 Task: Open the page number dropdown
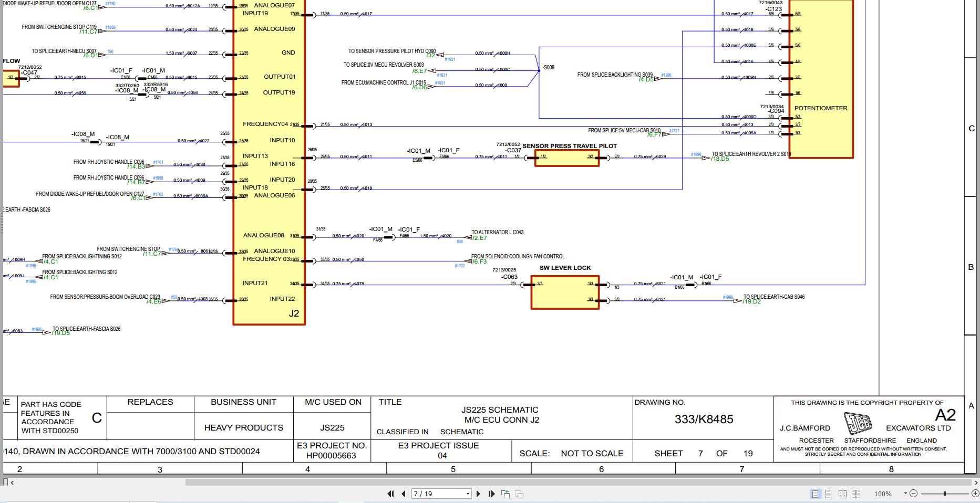pos(467,494)
